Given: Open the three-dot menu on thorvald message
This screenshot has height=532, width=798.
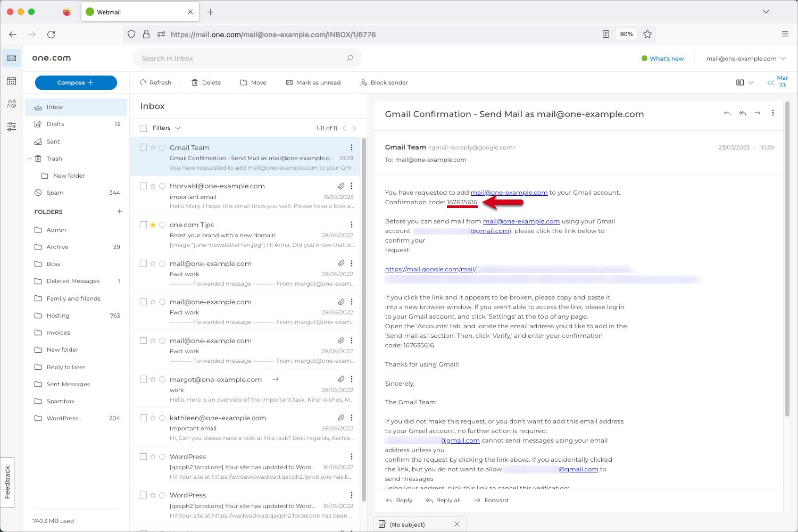Looking at the screenshot, I should tap(351, 186).
